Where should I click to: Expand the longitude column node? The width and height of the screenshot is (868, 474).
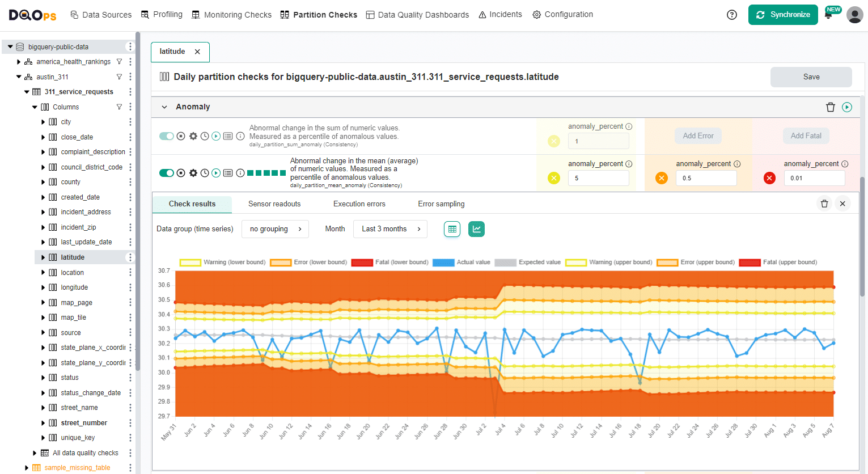(x=43, y=287)
